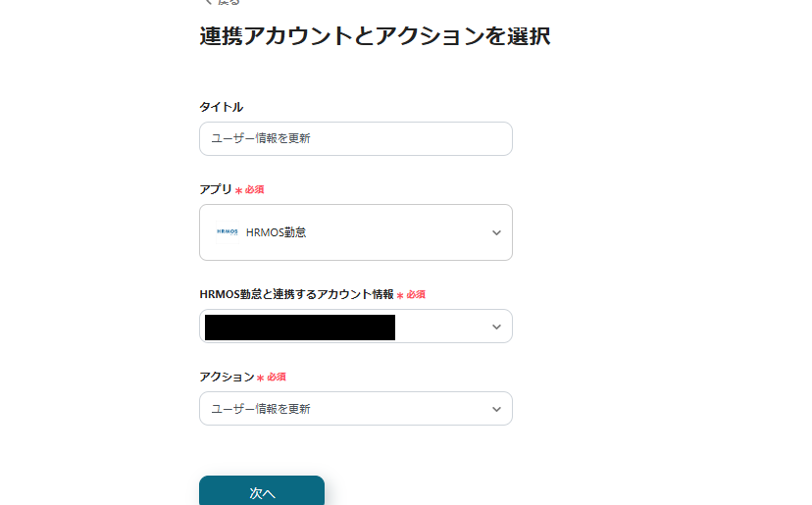Expand the account info dropdown chevron
The image size is (812, 505).
(x=496, y=327)
